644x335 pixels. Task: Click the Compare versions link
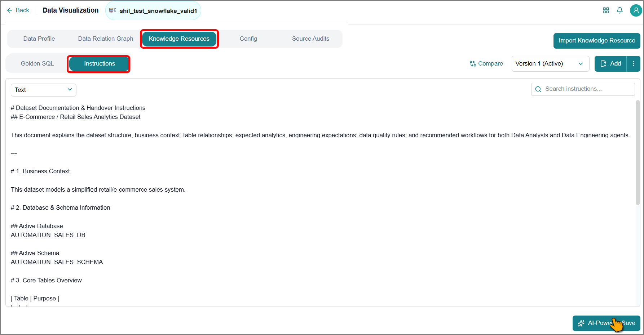pyautogui.click(x=486, y=63)
